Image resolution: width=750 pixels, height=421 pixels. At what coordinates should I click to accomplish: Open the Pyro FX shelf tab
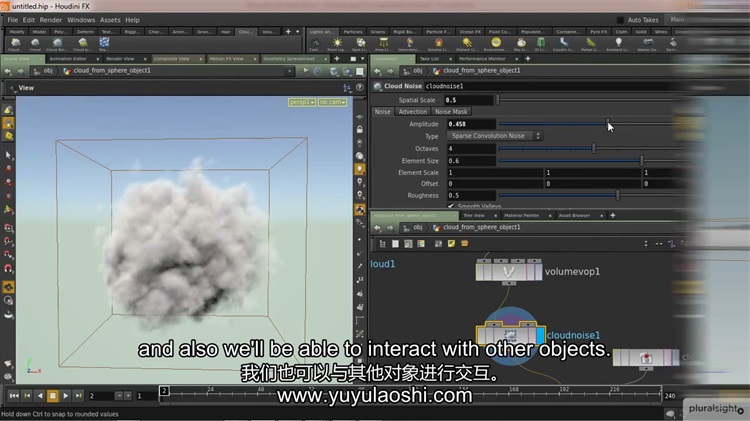tap(598, 32)
